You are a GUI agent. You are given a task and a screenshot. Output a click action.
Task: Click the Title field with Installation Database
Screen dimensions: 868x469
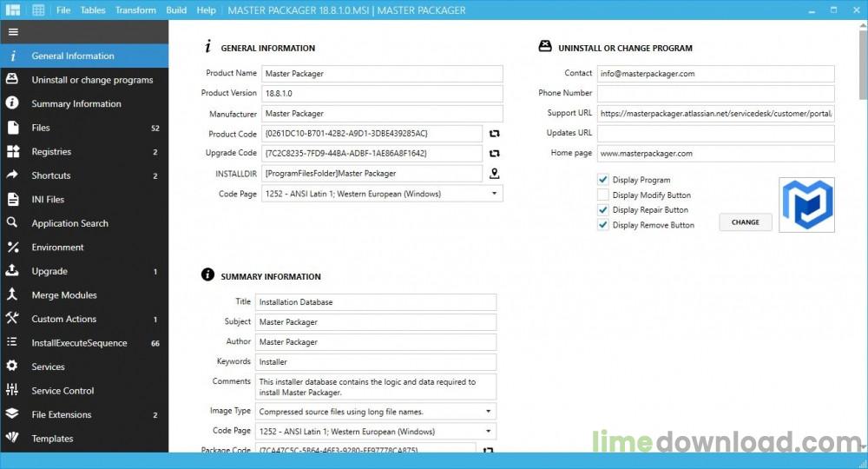[376, 301]
